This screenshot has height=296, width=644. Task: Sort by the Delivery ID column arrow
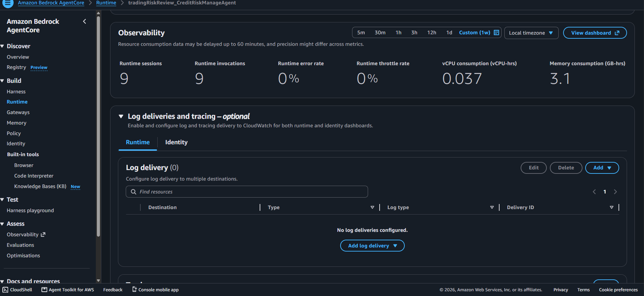pyautogui.click(x=612, y=207)
